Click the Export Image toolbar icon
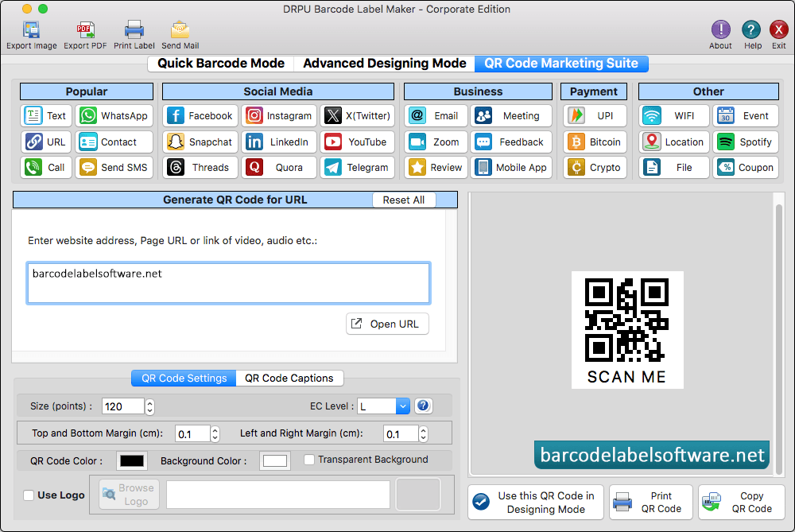The height and width of the screenshot is (532, 795). click(x=32, y=30)
